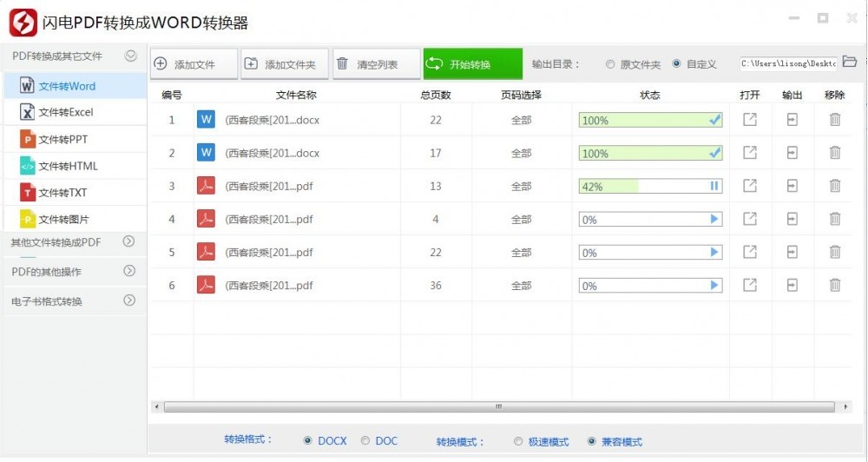Viewport: 868px width, 462px height.
Task: Choose the 极速模式 conversion mode
Action: (519, 441)
